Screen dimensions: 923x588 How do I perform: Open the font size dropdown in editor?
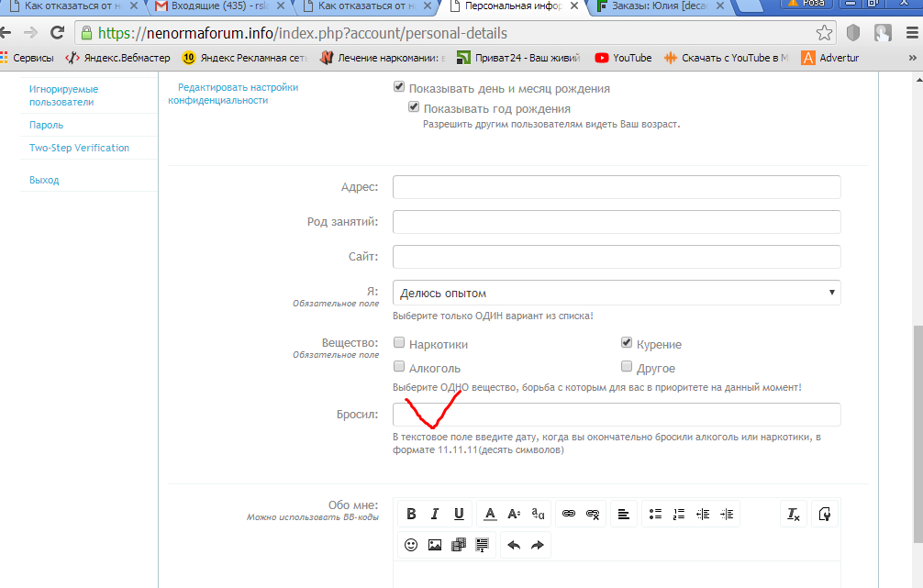point(514,515)
